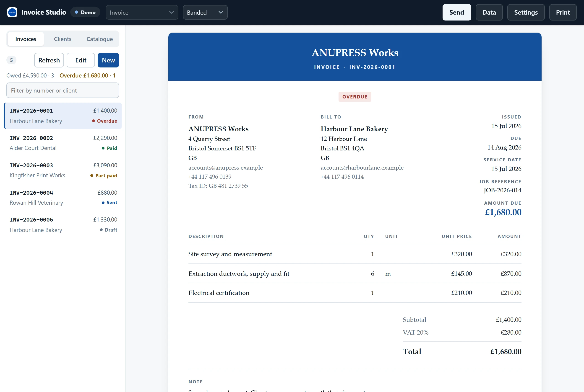
Task: Click the 'Overdue £1,680.00 · 1' summary
Action: (88, 75)
